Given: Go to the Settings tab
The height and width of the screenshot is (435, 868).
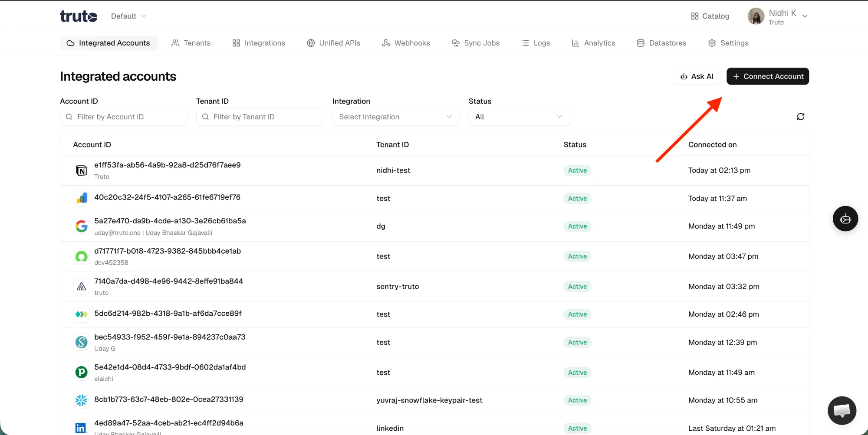Looking at the screenshot, I should (x=728, y=43).
